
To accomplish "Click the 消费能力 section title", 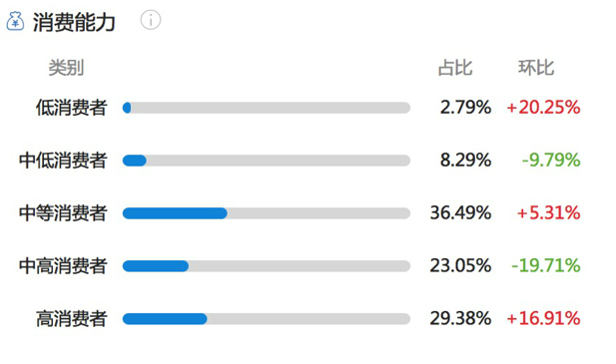I will [74, 22].
